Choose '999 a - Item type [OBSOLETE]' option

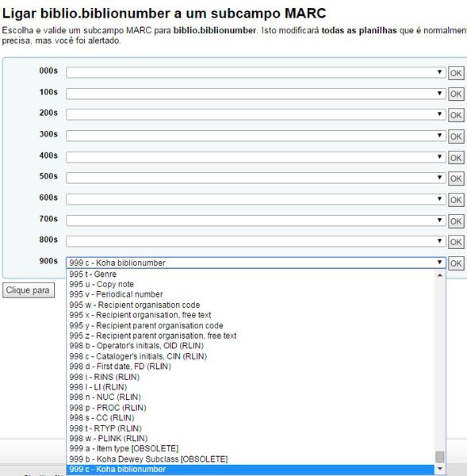(x=251, y=448)
